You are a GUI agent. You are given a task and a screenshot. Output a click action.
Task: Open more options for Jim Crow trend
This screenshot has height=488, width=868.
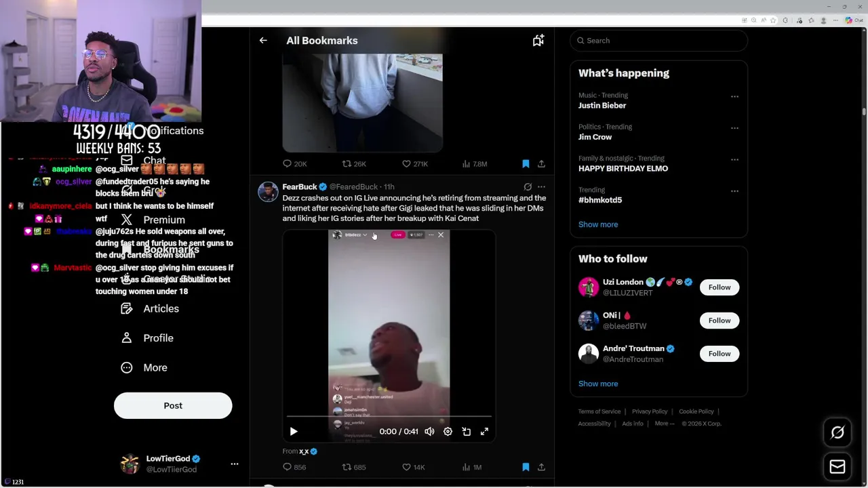[x=734, y=128]
